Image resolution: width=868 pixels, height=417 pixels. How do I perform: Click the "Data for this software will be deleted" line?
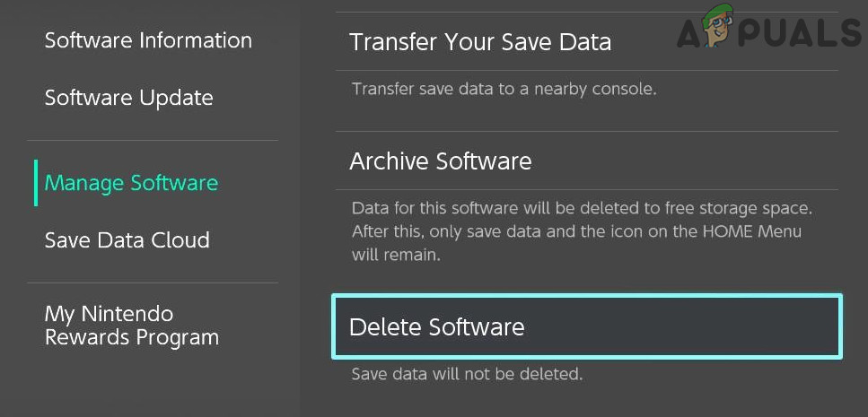(581, 209)
